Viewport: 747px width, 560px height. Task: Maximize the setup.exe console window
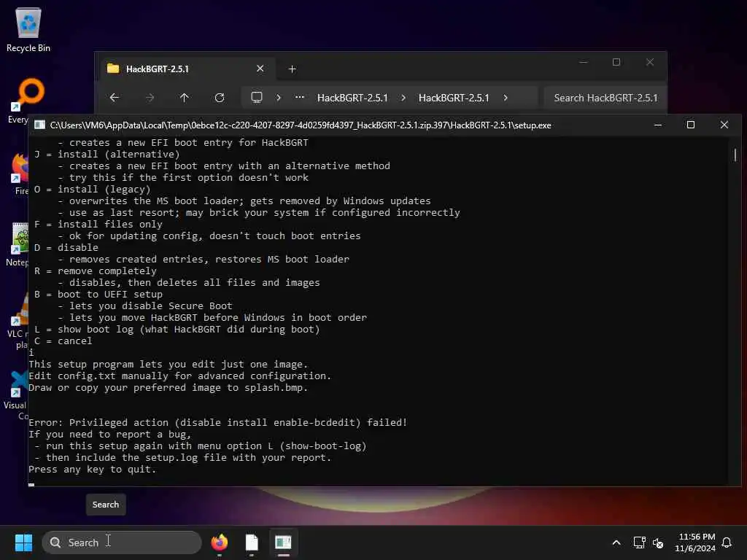pos(690,125)
